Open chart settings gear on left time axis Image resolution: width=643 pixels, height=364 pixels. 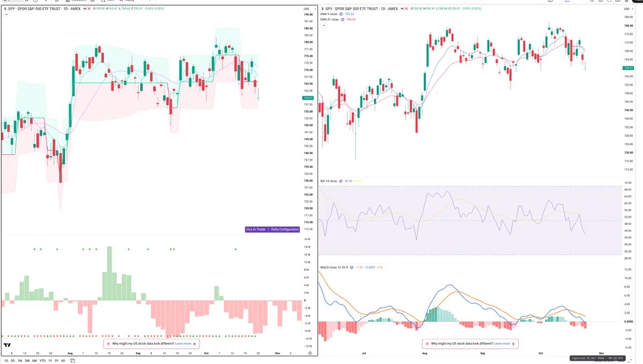[310, 353]
